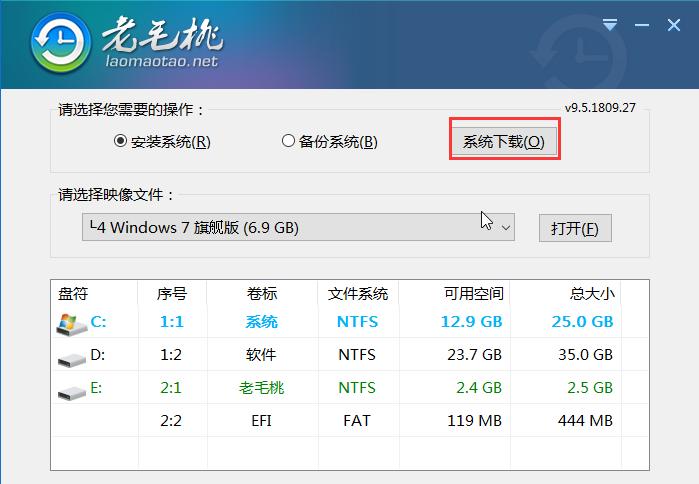Click the disk icon beside D:
Viewport: 699px width, 484px height.
(71, 359)
